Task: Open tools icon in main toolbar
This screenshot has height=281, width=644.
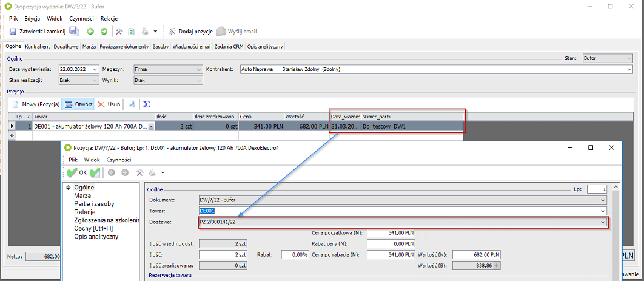Action: pos(119,31)
